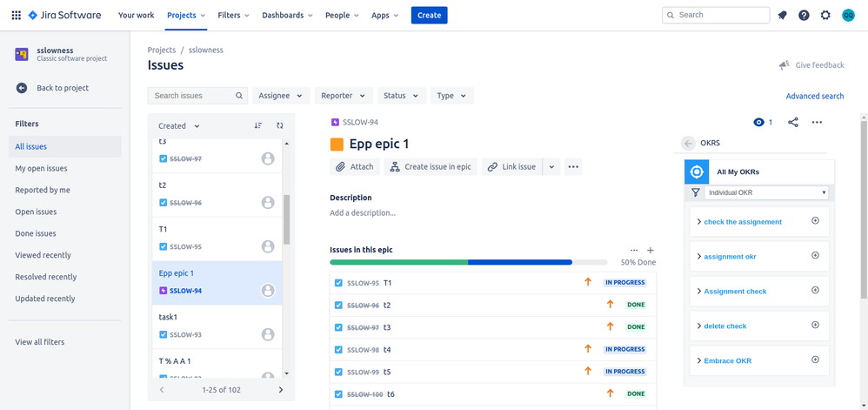Click the orange epic color swatch
The height and width of the screenshot is (410, 868).
pyautogui.click(x=337, y=145)
